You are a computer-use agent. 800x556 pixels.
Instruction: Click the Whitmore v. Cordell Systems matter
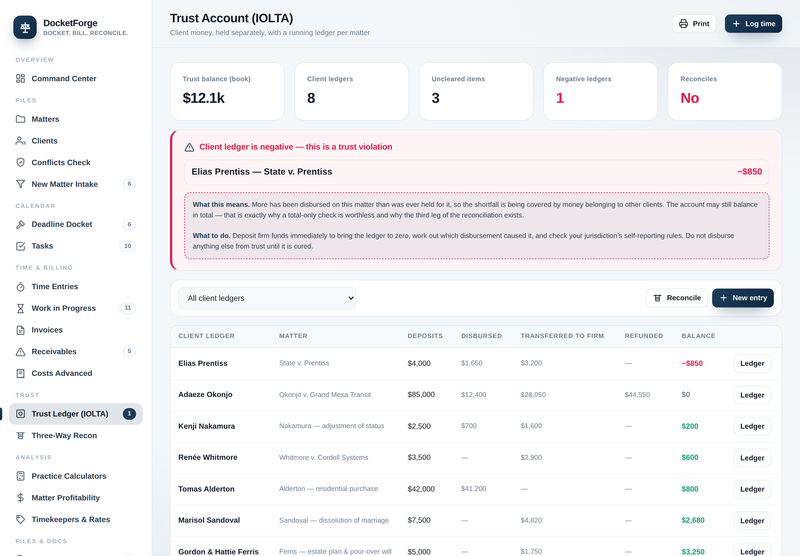point(323,458)
